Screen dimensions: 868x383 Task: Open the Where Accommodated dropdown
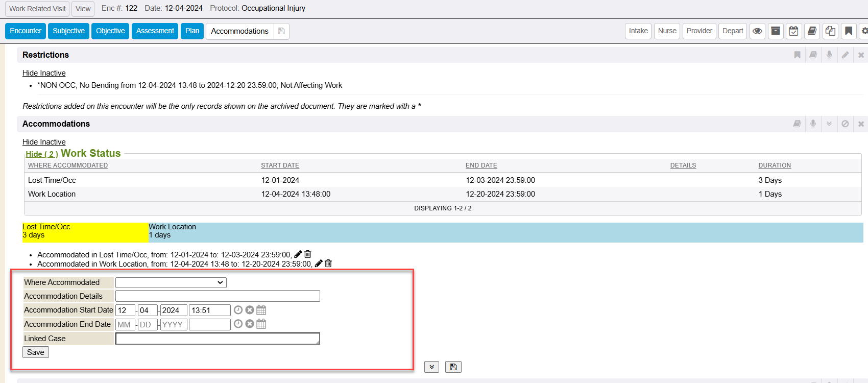click(x=171, y=282)
